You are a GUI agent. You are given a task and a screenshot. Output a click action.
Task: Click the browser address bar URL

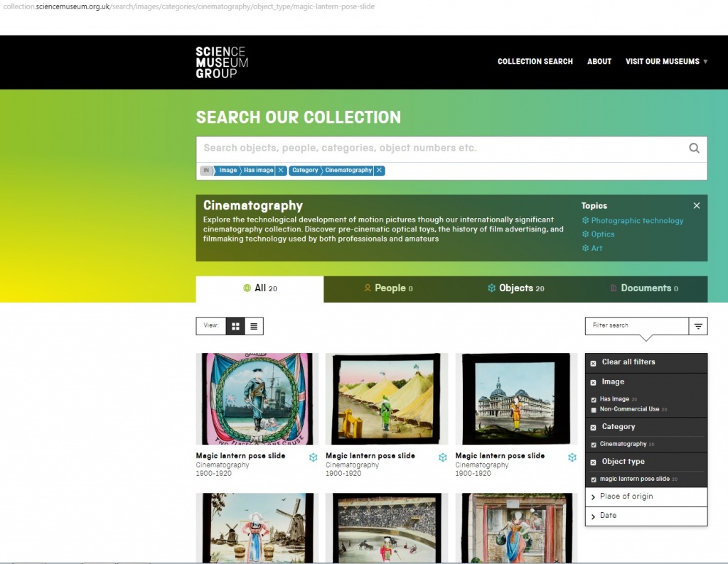188,6
